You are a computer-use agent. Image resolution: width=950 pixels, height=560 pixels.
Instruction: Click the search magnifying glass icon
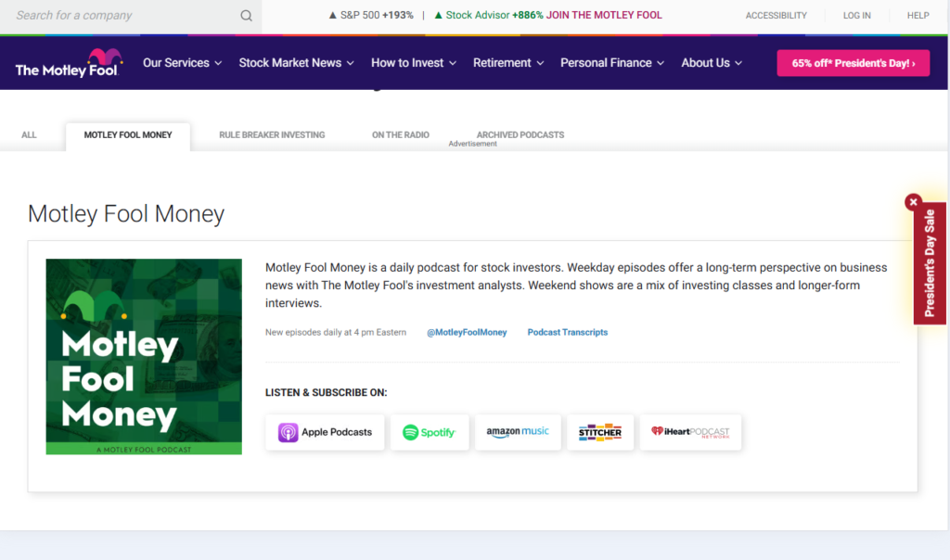(245, 15)
